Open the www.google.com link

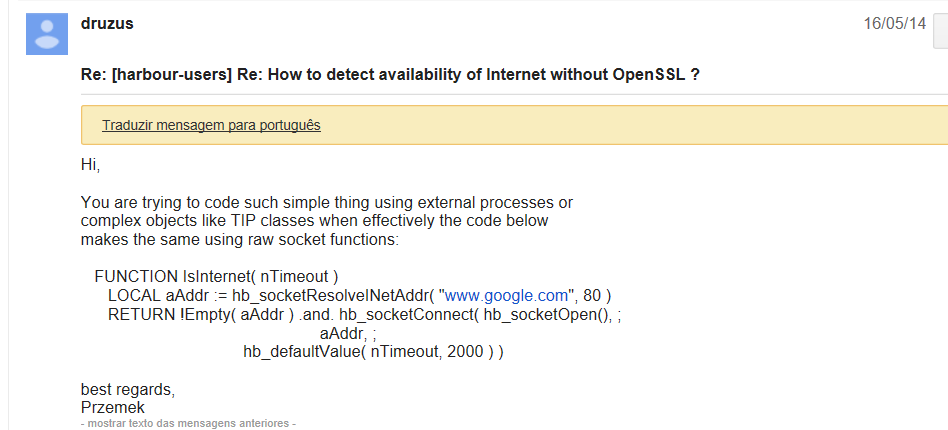507,295
